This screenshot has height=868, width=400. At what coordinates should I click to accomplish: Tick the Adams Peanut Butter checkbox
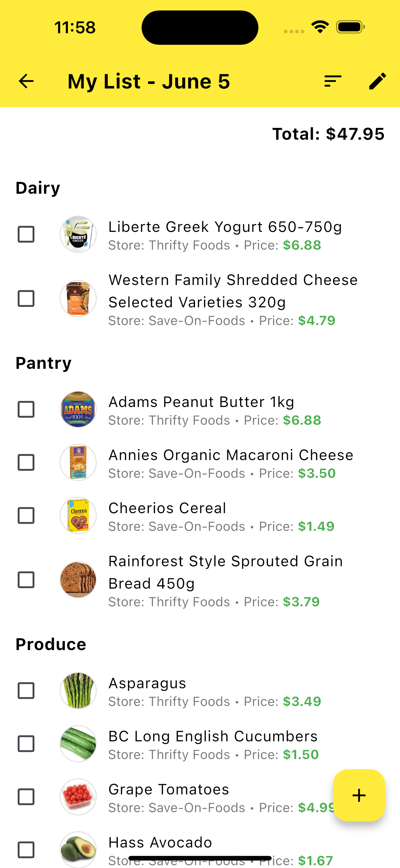click(26, 409)
